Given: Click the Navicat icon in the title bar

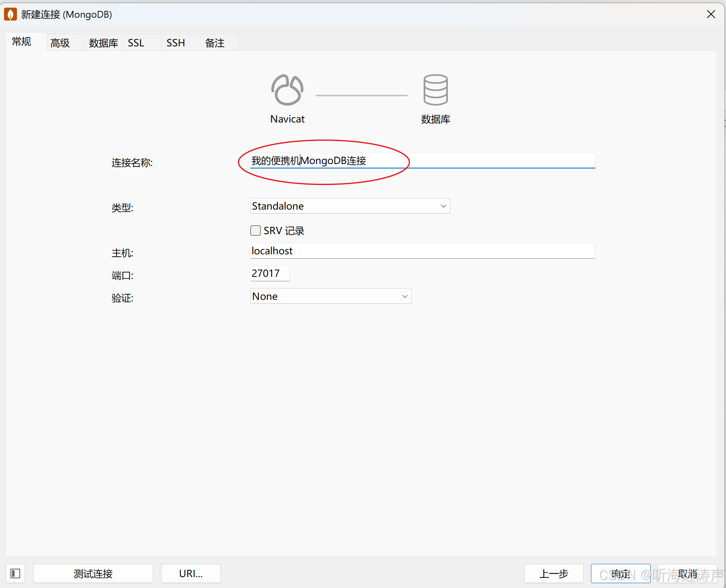Looking at the screenshot, I should pyautogui.click(x=10, y=14).
